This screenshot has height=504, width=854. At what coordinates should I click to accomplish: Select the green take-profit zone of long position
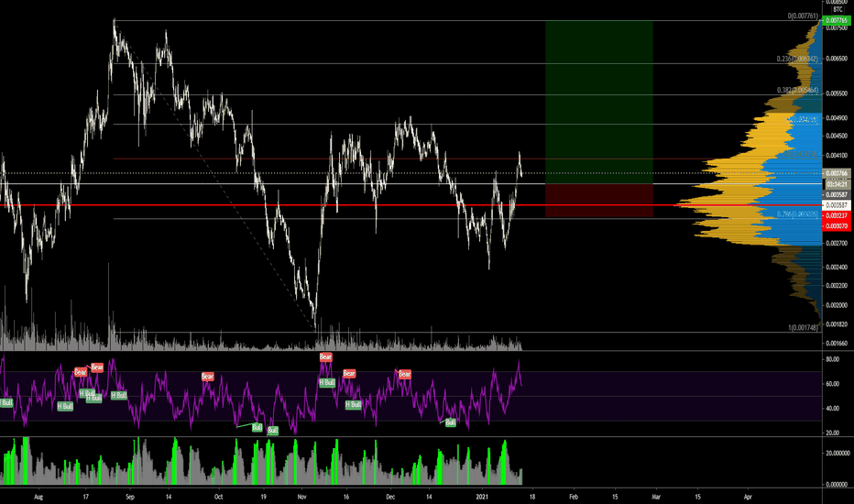point(599,102)
